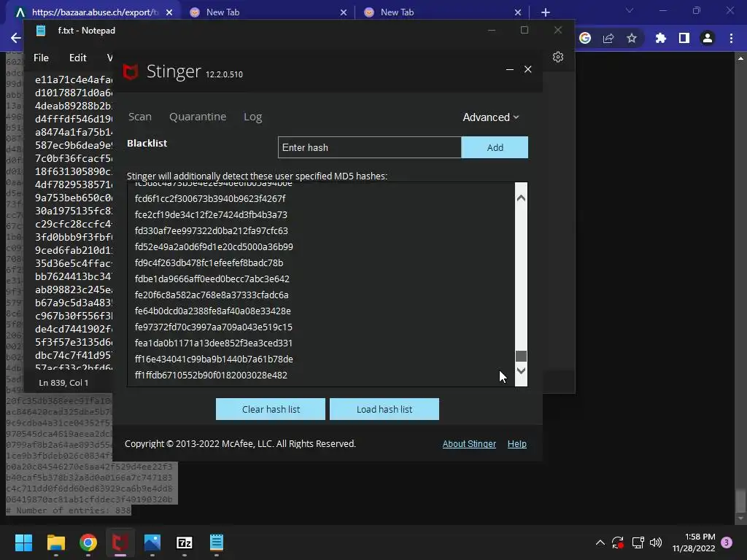Open the Help link
The image size is (747, 560).
tap(517, 444)
